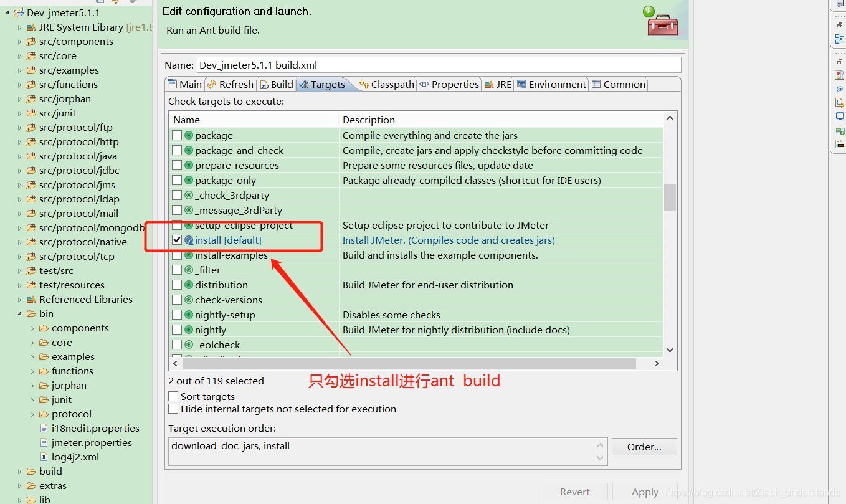846x504 pixels.
Task: Check the nightly-setup target checkbox
Action: (x=177, y=315)
